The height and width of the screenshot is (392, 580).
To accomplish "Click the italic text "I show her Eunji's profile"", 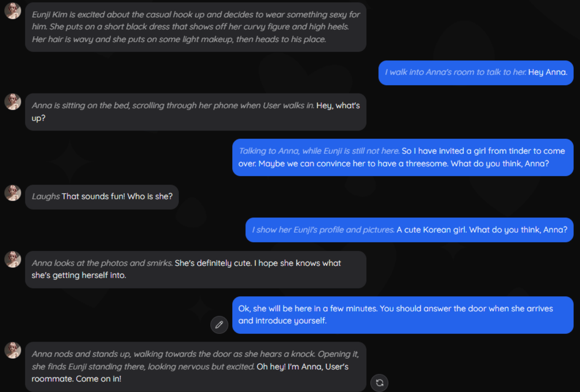I will click(323, 230).
